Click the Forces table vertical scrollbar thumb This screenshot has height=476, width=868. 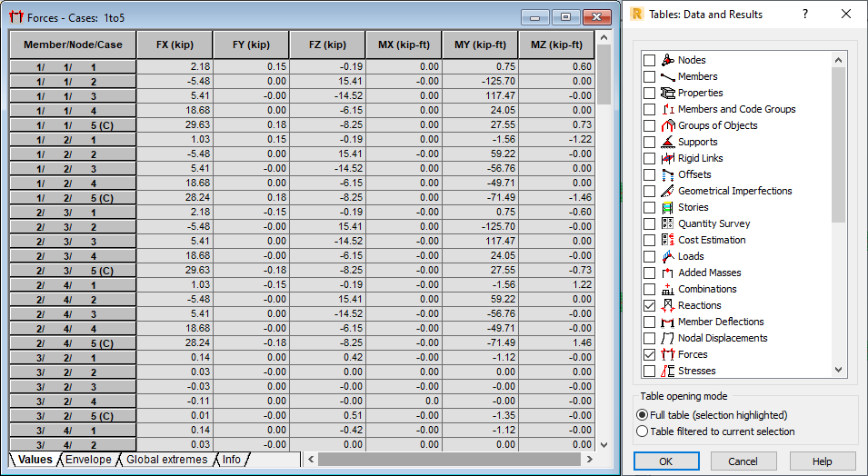point(604,74)
